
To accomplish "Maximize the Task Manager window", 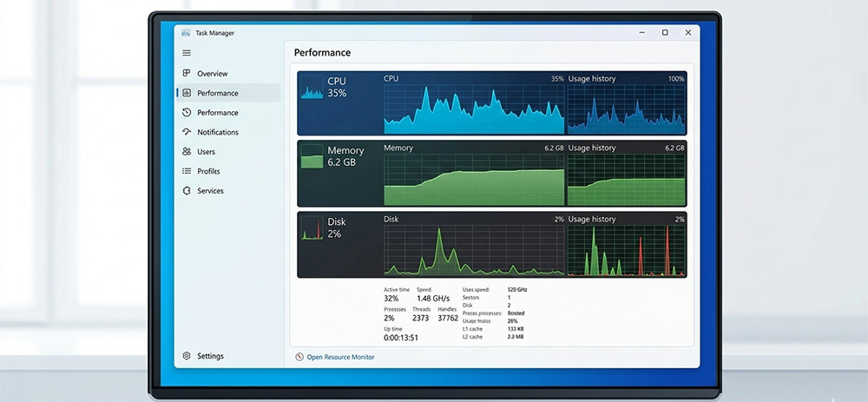I will pyautogui.click(x=665, y=33).
